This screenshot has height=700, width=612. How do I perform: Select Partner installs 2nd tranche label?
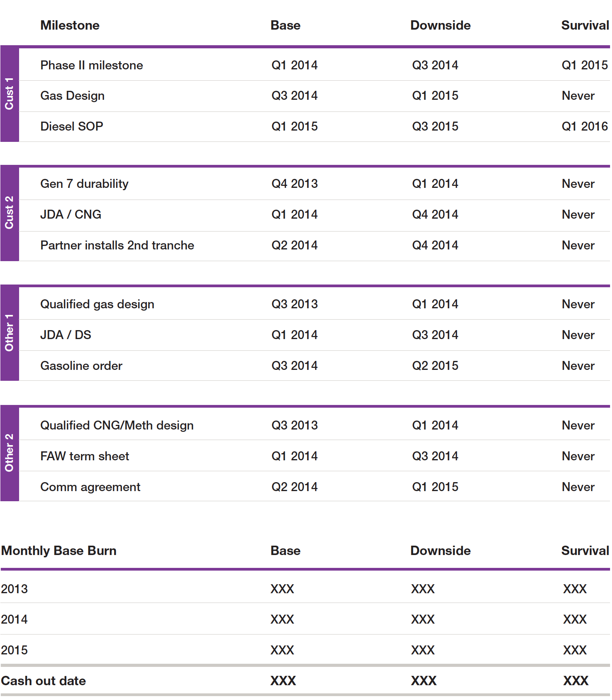point(117,245)
